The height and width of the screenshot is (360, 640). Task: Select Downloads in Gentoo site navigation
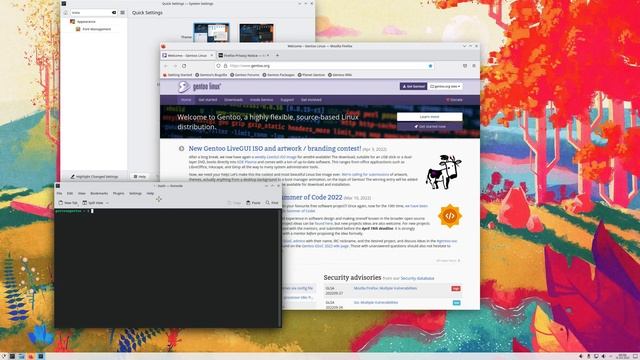pos(233,100)
